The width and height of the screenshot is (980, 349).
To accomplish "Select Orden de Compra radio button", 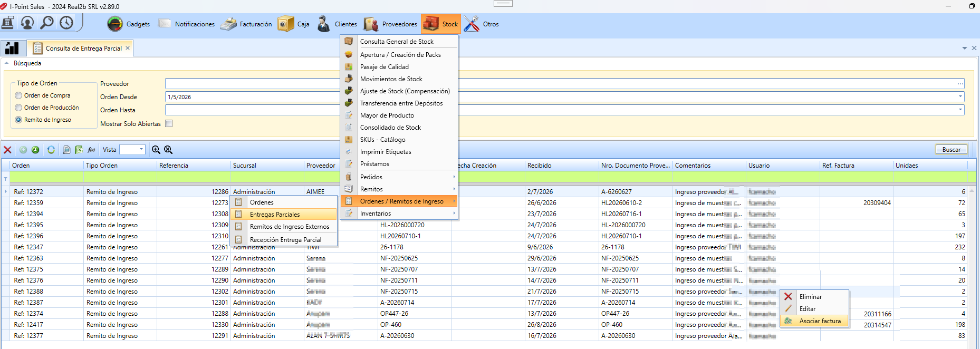I will click(19, 95).
